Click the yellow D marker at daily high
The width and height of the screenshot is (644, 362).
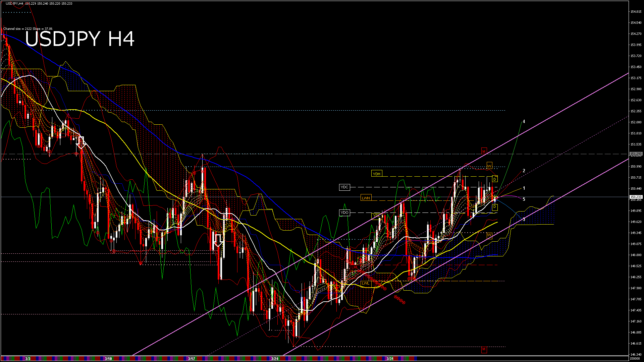point(495,179)
